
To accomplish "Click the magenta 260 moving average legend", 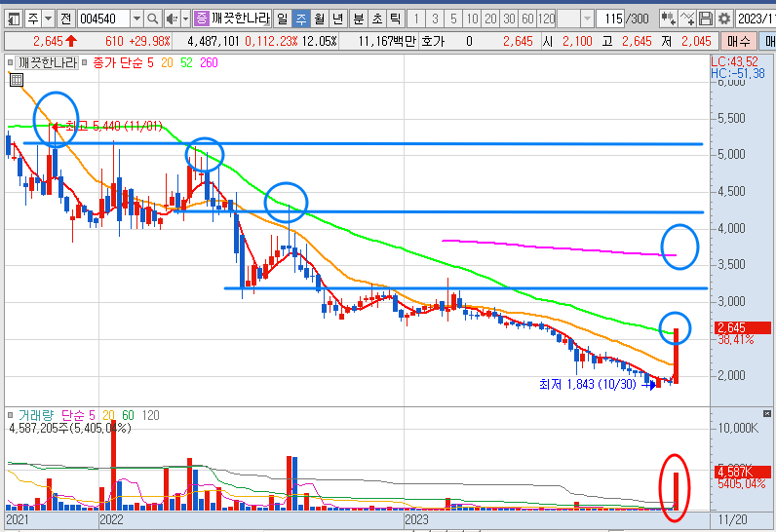I will click(209, 62).
